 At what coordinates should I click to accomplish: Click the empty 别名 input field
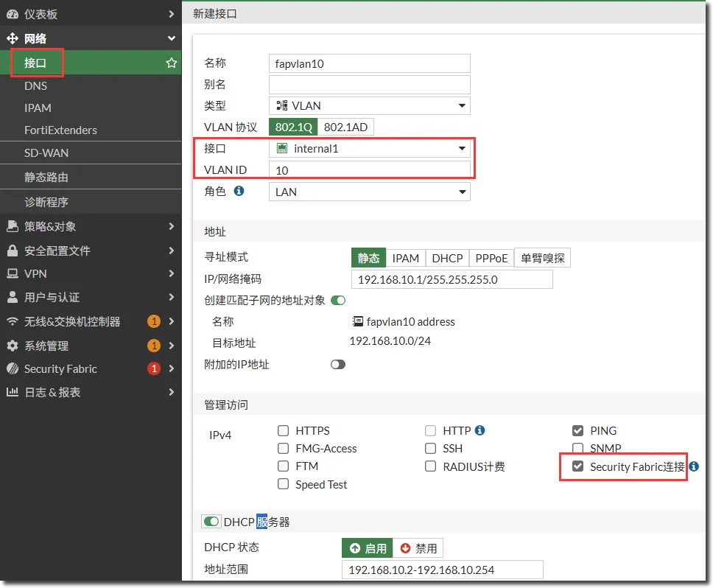coord(370,85)
